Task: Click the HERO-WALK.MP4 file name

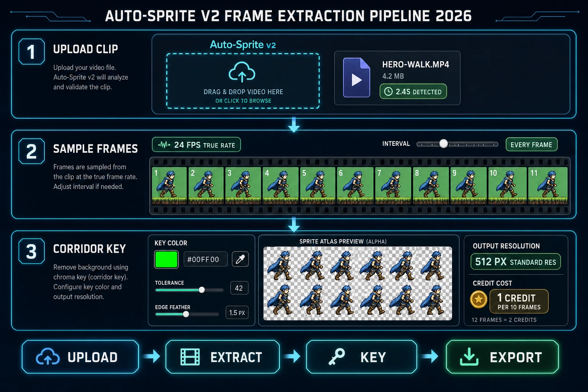Action: 416,64
